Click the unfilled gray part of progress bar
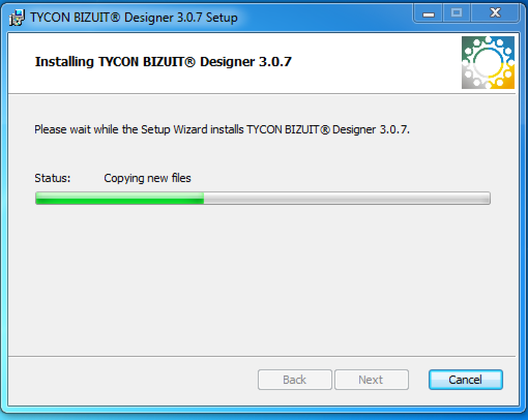Image resolution: width=528 pixels, height=420 pixels. click(x=347, y=198)
